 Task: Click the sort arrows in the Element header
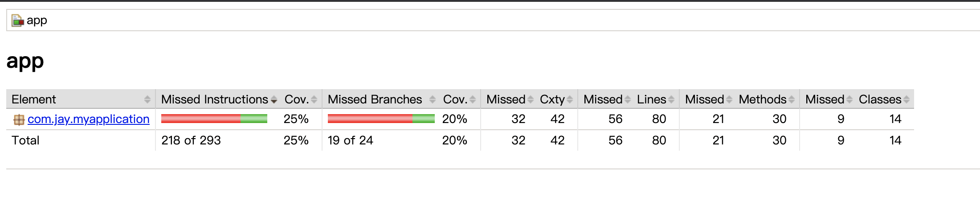point(147,99)
